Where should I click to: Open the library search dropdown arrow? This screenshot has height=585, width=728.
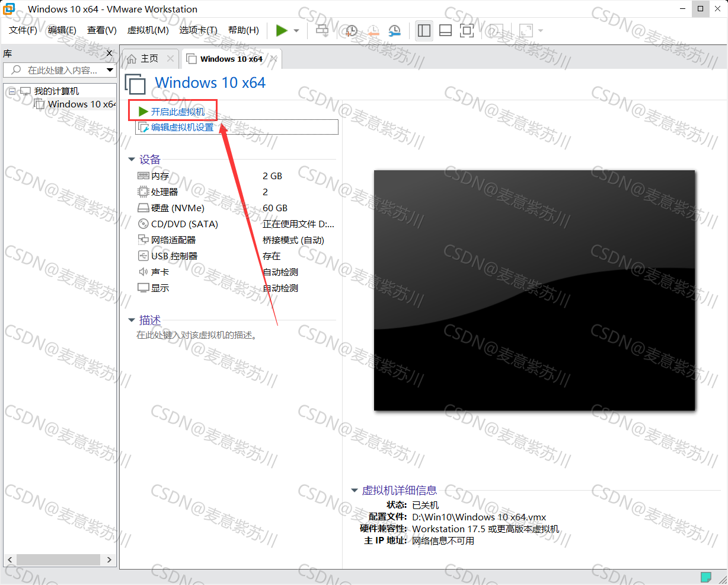[x=110, y=70]
